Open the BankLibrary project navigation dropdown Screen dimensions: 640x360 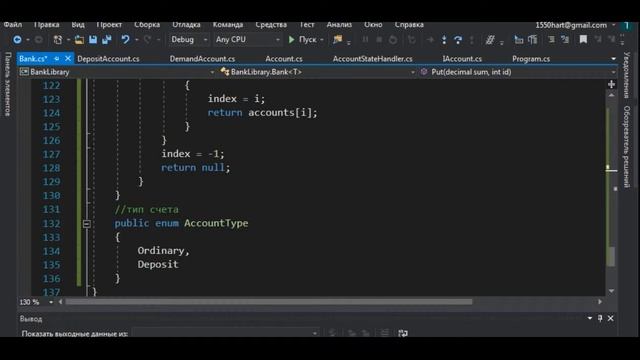point(117,72)
